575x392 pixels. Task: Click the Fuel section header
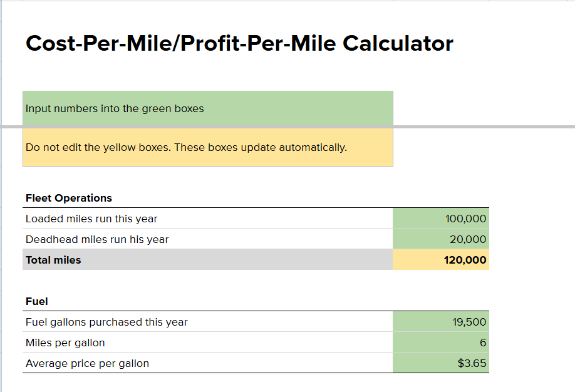pyautogui.click(x=37, y=301)
